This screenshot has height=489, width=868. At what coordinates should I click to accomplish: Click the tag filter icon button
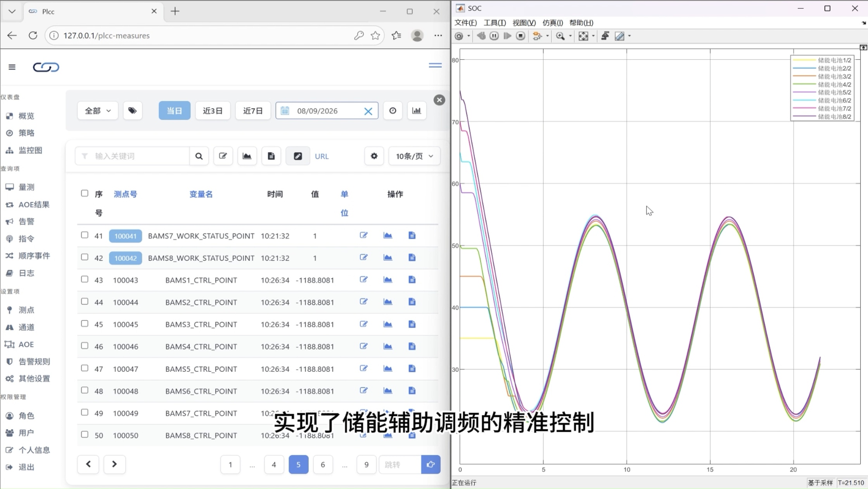(x=133, y=111)
